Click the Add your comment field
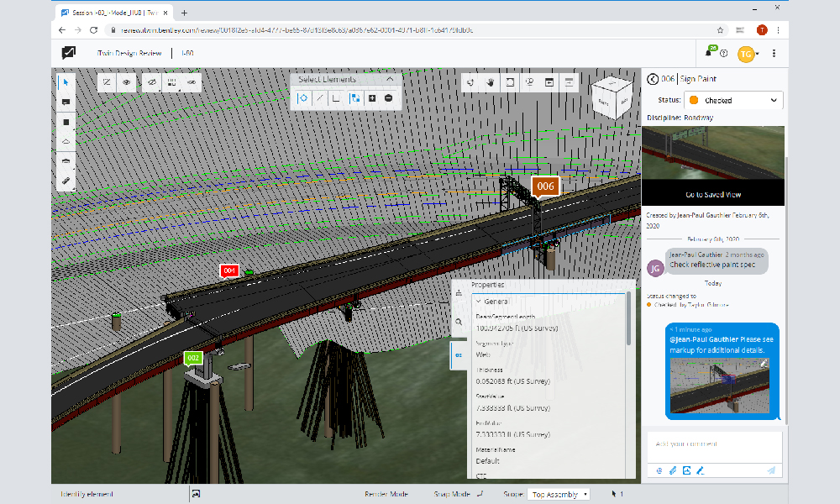The image size is (840, 504). pyautogui.click(x=712, y=444)
